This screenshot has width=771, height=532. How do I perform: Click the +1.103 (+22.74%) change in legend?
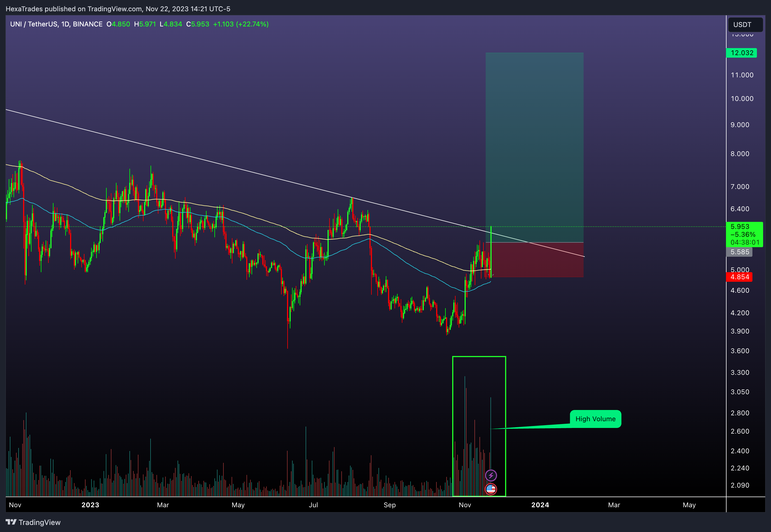click(x=241, y=24)
